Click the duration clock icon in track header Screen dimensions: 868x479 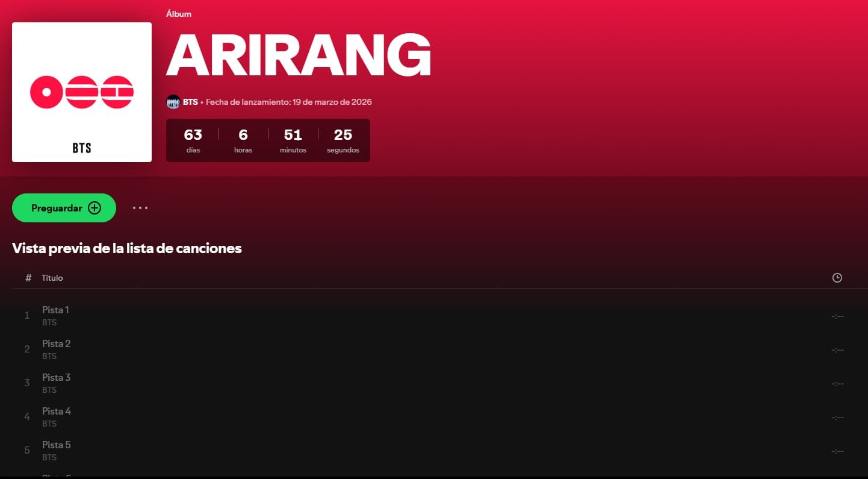pyautogui.click(x=837, y=278)
